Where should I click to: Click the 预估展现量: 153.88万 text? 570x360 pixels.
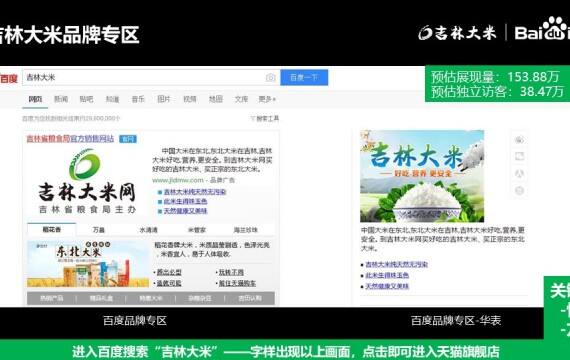coord(495,77)
